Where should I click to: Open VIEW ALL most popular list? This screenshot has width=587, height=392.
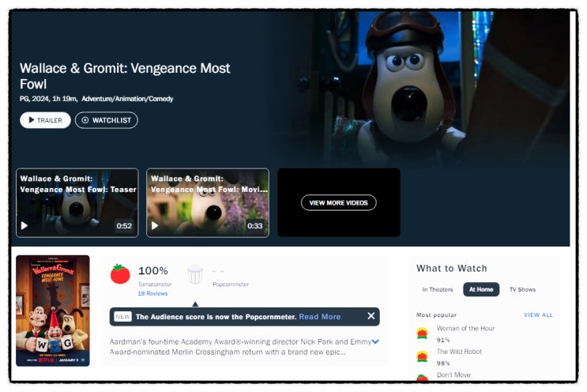[x=538, y=315]
